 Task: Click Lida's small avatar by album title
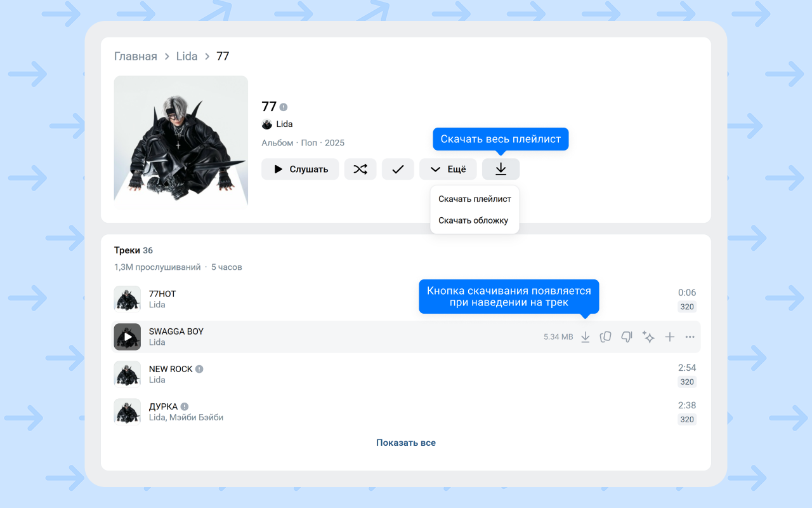(267, 124)
